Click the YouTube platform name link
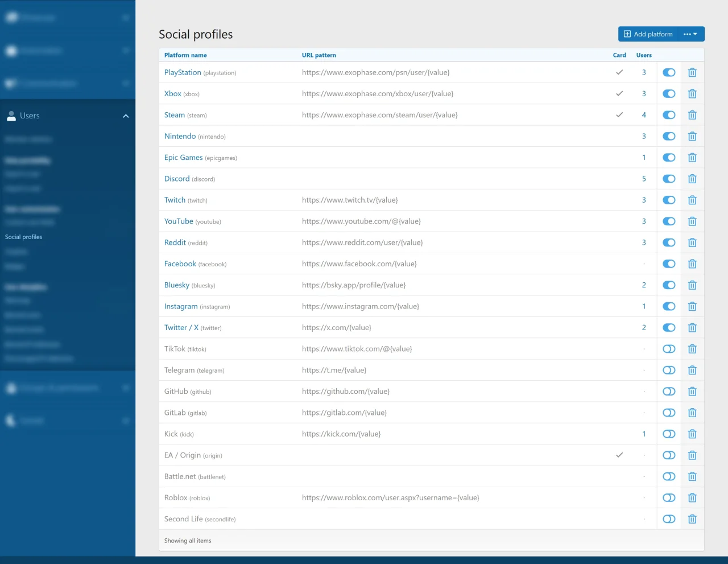Image resolution: width=728 pixels, height=564 pixels. 179,221
